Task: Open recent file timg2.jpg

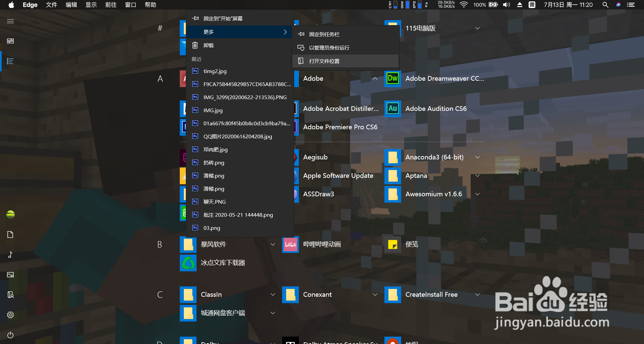Action: click(x=240, y=71)
